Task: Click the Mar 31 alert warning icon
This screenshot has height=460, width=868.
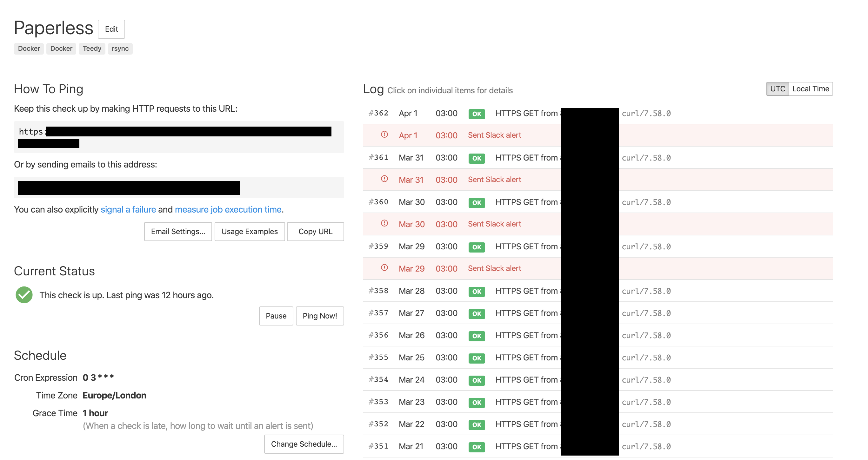Action: click(x=384, y=179)
